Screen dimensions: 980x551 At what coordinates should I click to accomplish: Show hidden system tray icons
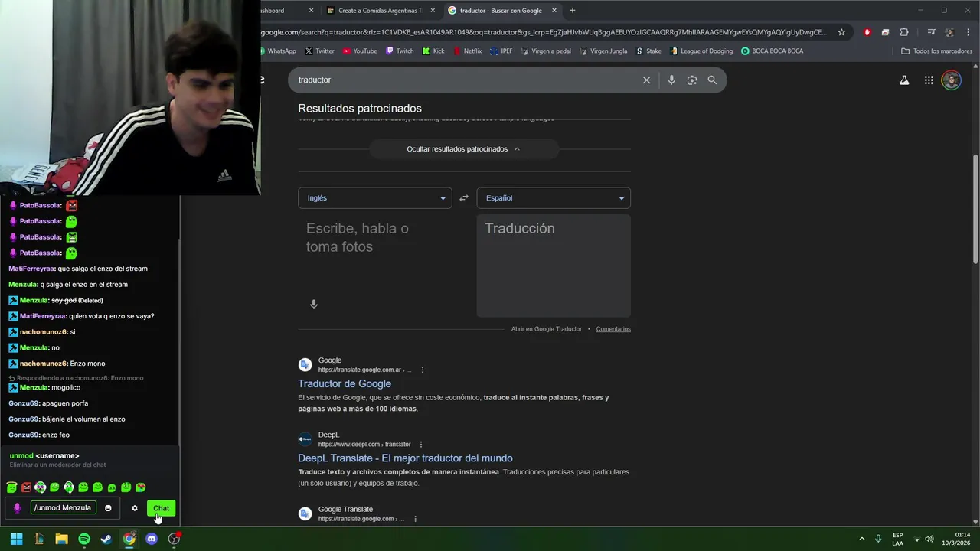861,539
